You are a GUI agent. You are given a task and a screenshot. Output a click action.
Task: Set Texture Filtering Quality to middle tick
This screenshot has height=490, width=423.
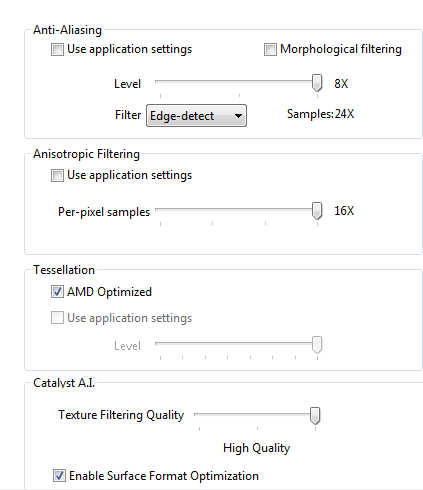(x=257, y=414)
